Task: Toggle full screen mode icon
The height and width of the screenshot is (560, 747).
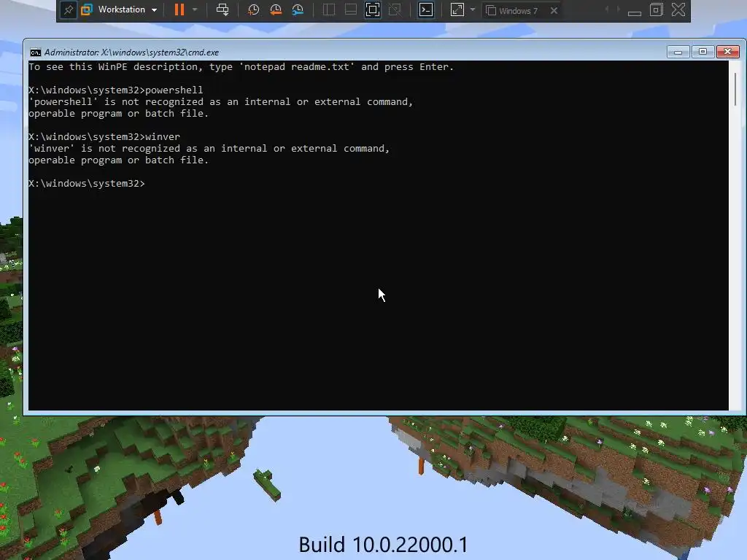Action: (373, 10)
